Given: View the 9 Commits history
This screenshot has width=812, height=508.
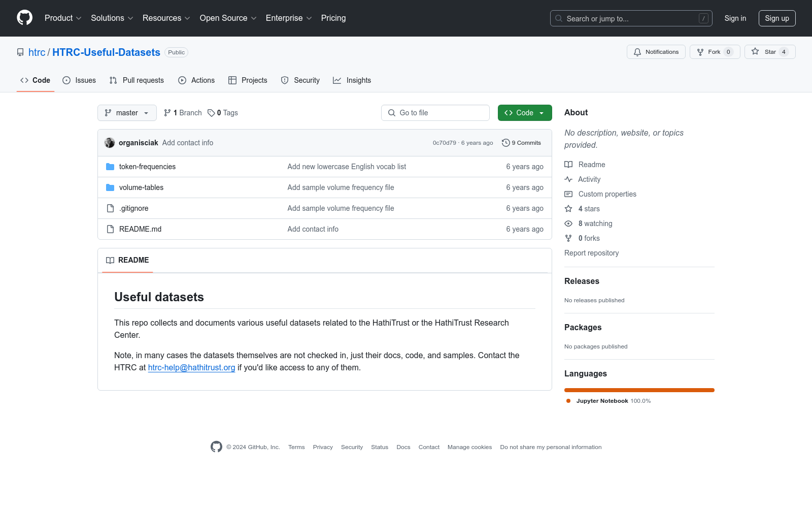Looking at the screenshot, I should pos(521,143).
